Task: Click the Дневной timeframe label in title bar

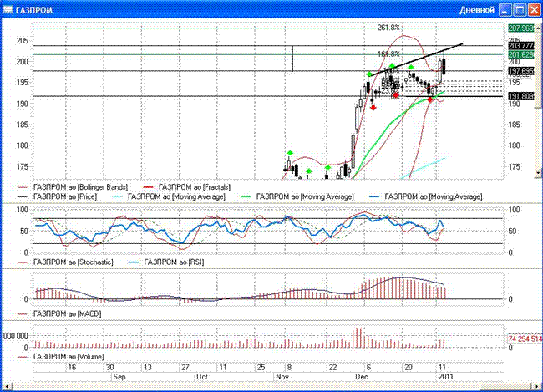Action: pos(477,10)
